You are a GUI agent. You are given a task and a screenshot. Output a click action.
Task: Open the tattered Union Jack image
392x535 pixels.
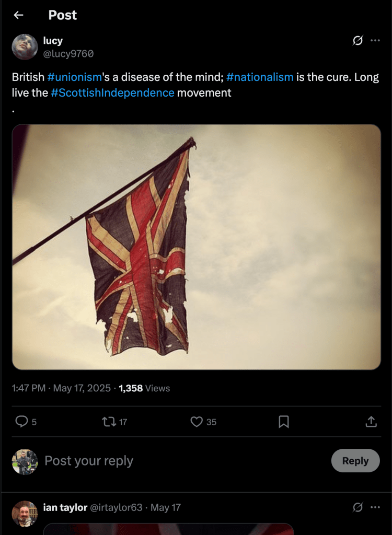[196, 247]
